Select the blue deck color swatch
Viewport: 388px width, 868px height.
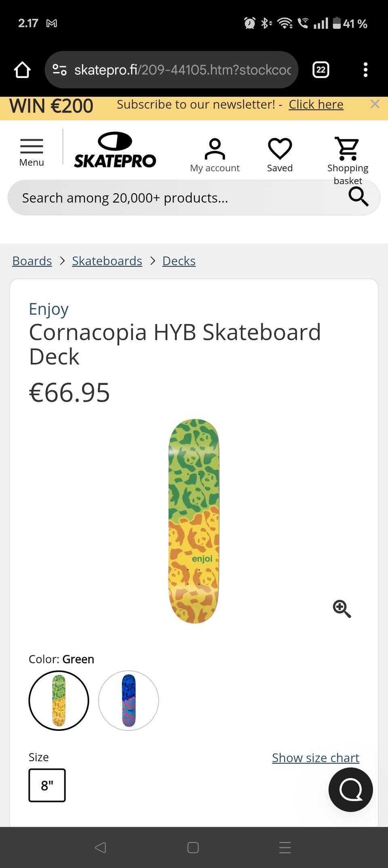[x=129, y=701]
